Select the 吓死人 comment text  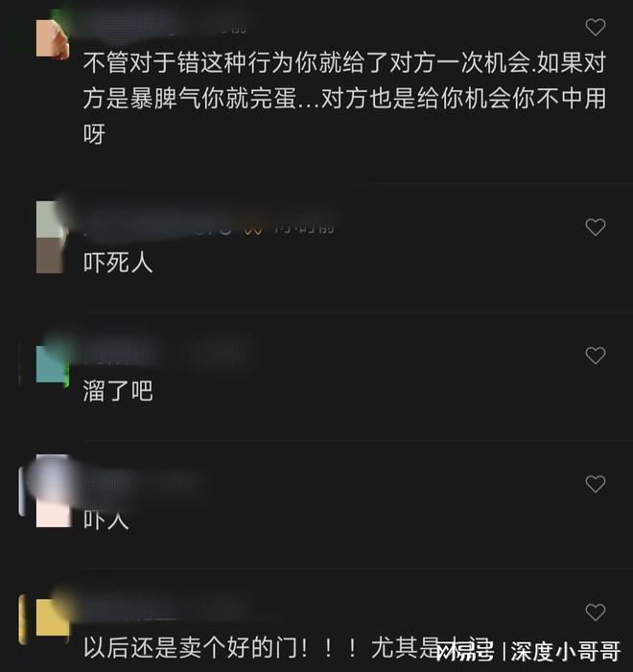(118, 263)
